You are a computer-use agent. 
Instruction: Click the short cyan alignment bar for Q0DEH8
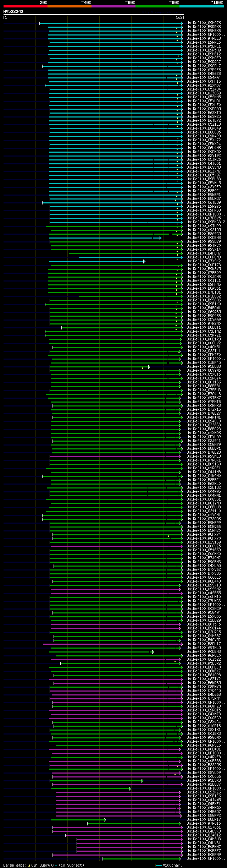tap(105, 238)
